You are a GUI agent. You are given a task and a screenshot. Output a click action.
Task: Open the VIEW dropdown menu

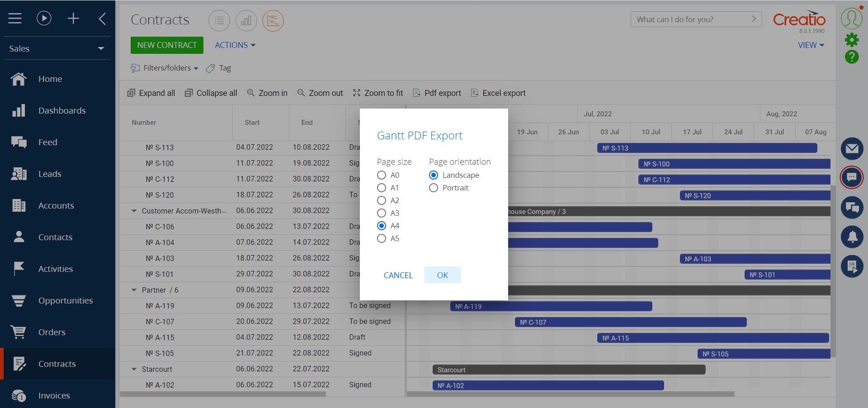(x=810, y=45)
